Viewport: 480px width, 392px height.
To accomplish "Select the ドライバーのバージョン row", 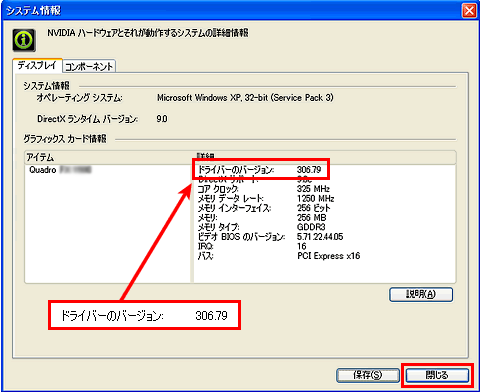I will (260, 170).
